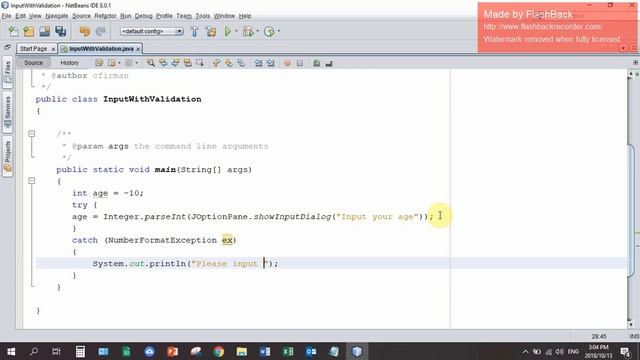This screenshot has width=640, height=360.
Task: Click the Open Project toolbar icon
Action: (44, 31)
